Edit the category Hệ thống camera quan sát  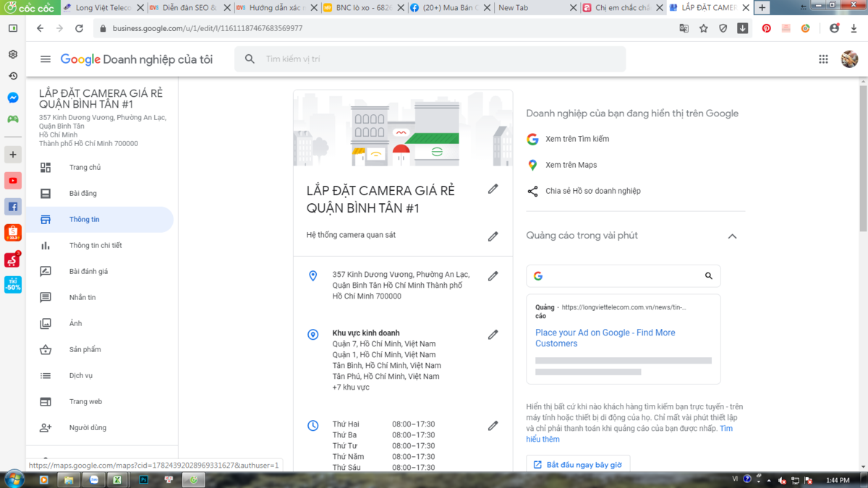pyautogui.click(x=493, y=236)
